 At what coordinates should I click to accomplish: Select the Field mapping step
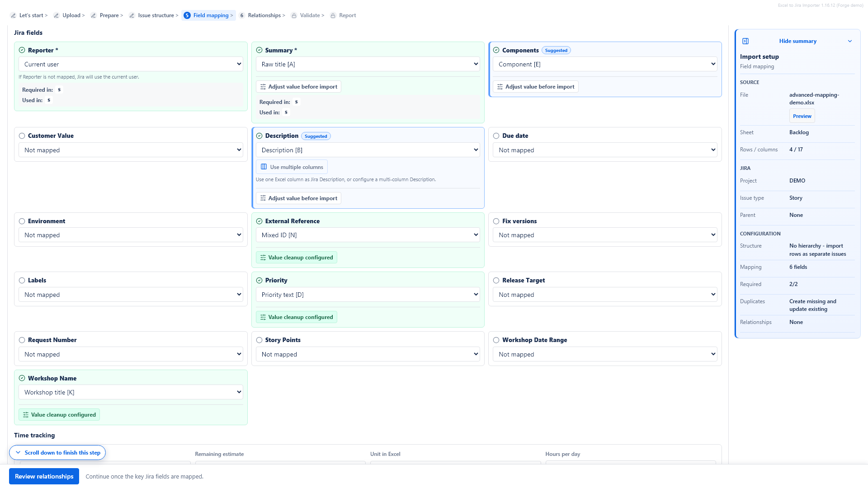click(x=209, y=15)
